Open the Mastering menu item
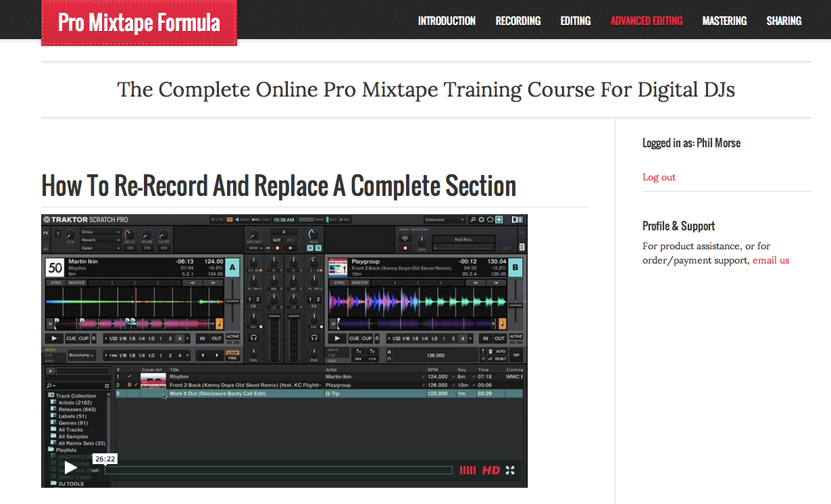 click(724, 21)
